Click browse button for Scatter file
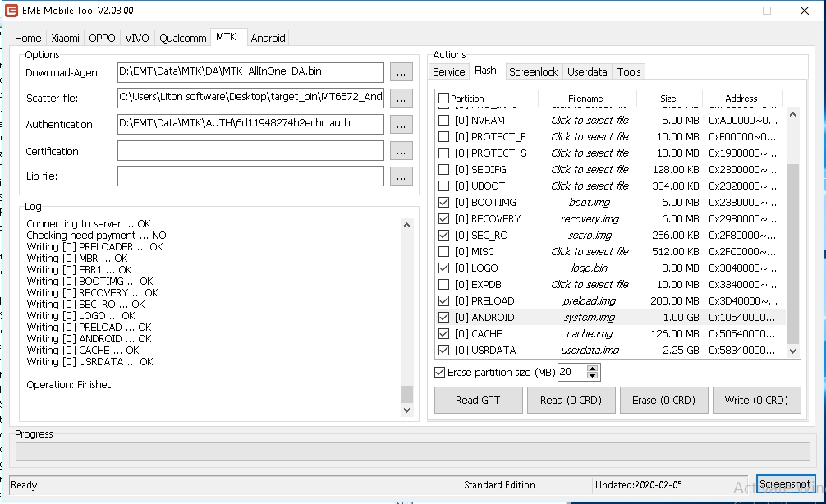This screenshot has width=826, height=504. [401, 99]
